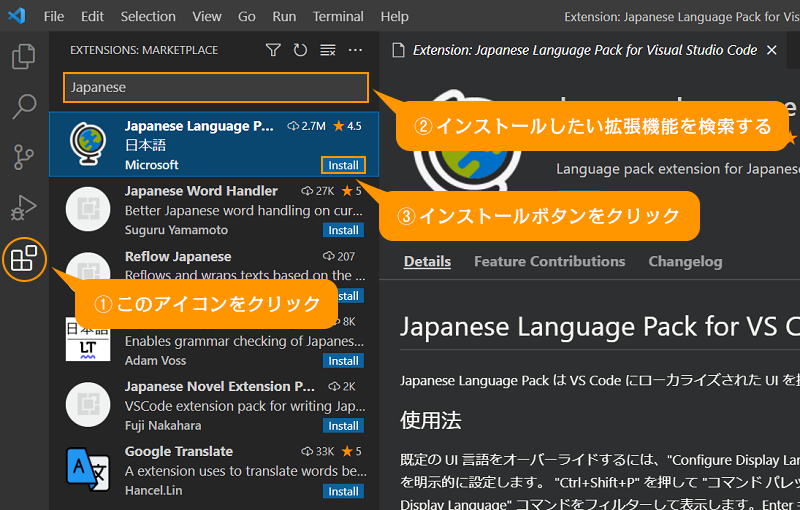Click the filter extensions funnel icon

(x=273, y=50)
